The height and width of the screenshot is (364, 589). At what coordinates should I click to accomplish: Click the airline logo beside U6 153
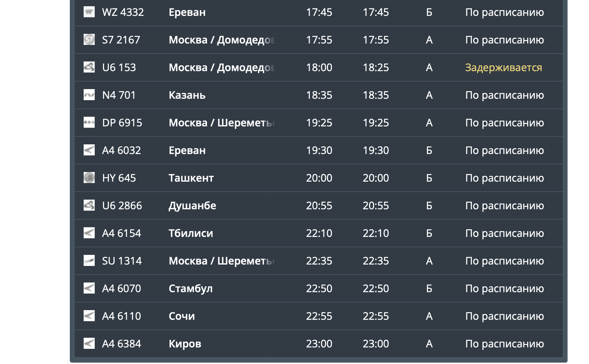pos(89,67)
